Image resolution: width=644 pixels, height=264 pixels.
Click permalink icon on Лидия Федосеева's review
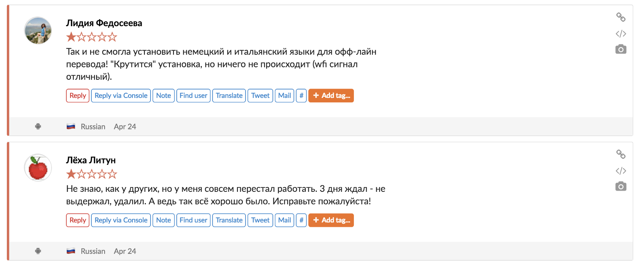pos(621,17)
